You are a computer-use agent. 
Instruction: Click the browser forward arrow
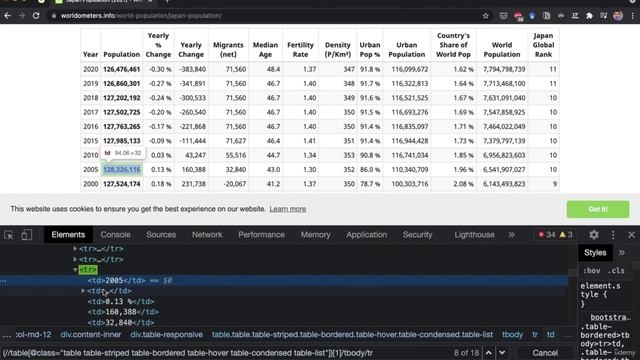[22, 16]
